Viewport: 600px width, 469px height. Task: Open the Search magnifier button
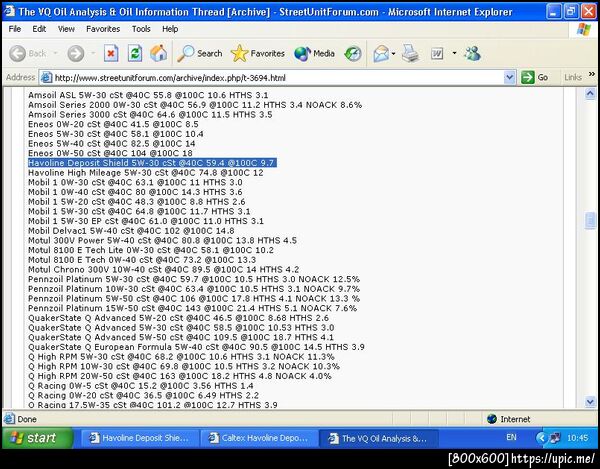[199, 53]
